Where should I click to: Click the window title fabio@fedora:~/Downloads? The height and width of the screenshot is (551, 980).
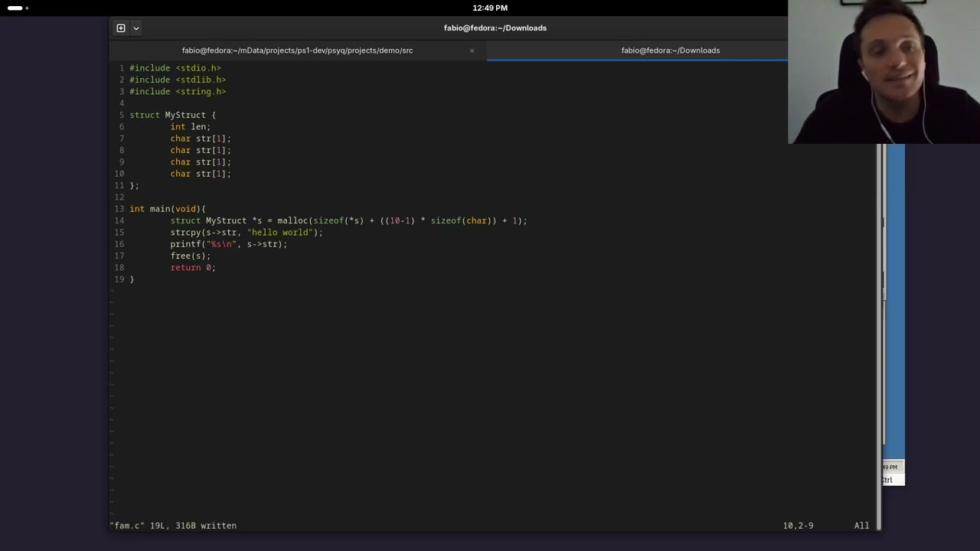(495, 28)
